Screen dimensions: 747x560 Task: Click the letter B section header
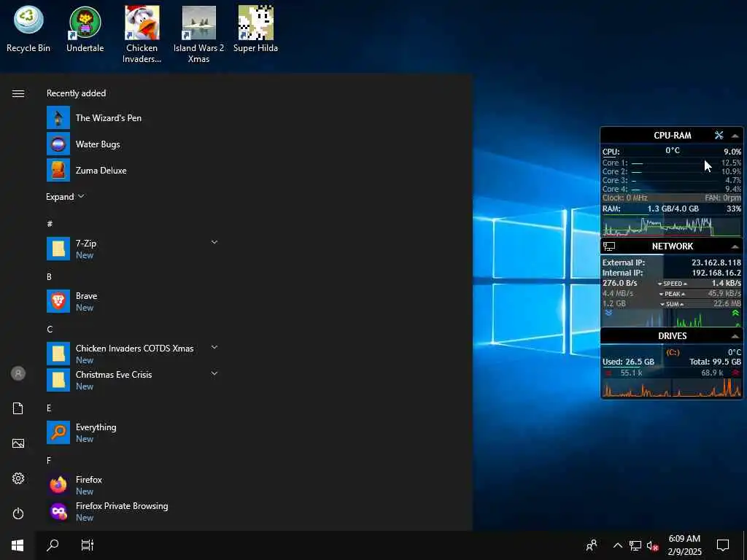(x=49, y=276)
